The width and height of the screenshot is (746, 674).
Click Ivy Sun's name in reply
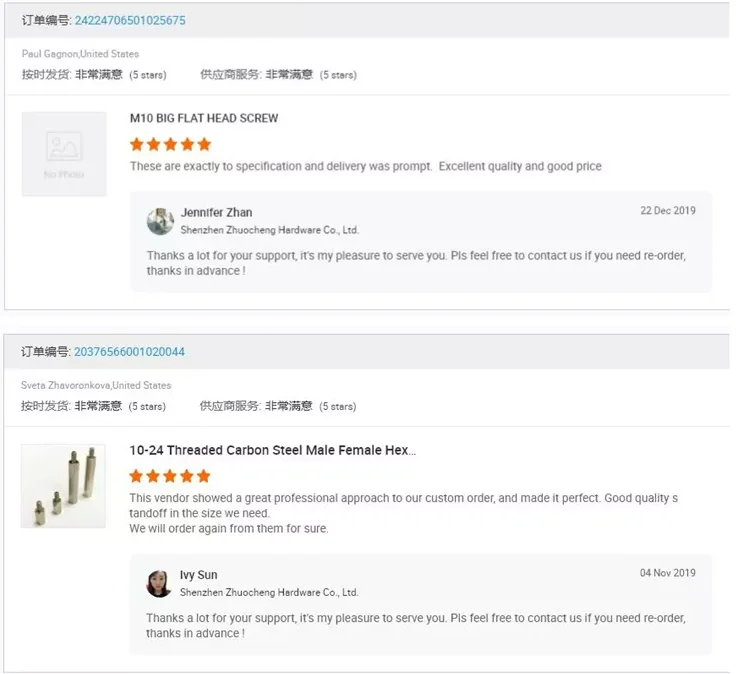(x=198, y=575)
